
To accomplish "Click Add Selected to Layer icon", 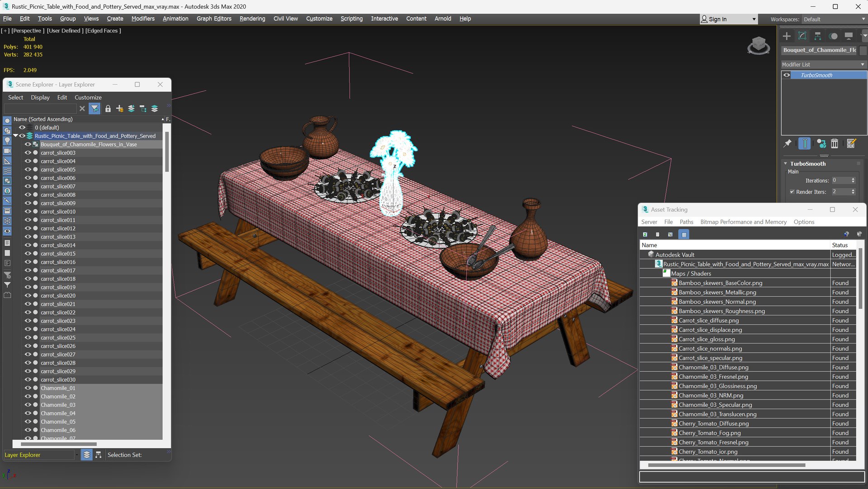I will pyautogui.click(x=131, y=109).
